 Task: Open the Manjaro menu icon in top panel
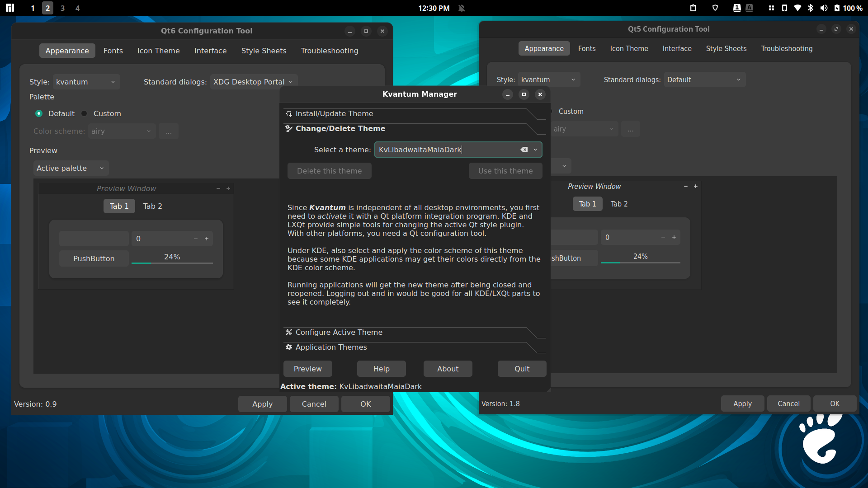click(x=10, y=8)
